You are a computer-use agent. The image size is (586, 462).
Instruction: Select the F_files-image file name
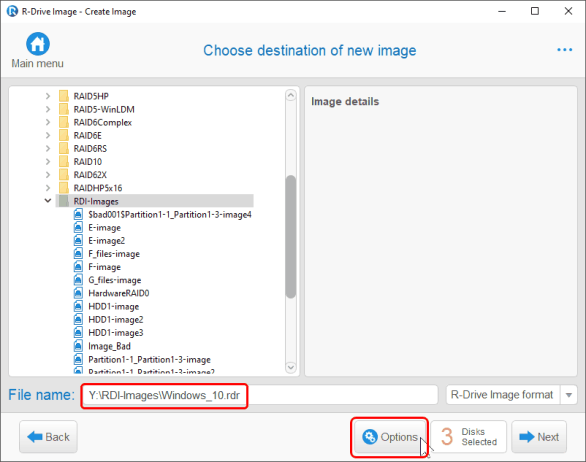tap(114, 254)
